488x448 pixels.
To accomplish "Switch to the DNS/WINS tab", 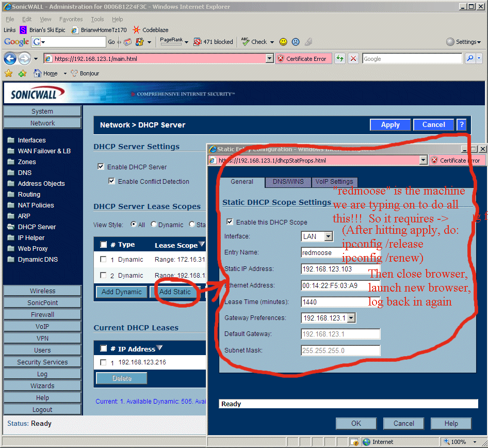I will click(288, 182).
